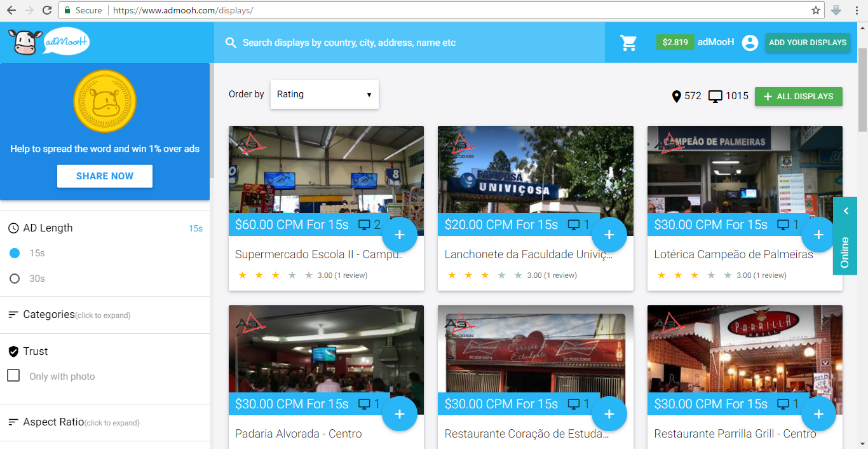Screen dimensions: 868x449
Task: Click the SHARE NOW button
Action: [105, 176]
